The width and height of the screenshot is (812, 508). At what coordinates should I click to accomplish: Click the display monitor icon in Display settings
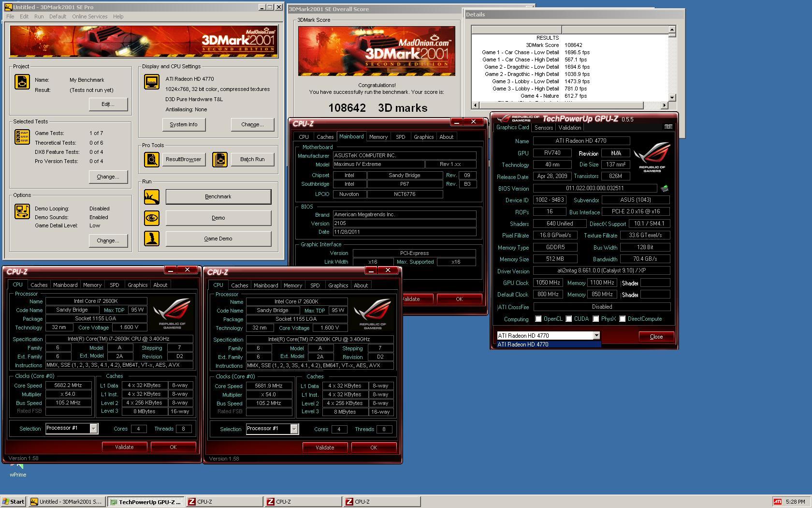click(x=152, y=82)
